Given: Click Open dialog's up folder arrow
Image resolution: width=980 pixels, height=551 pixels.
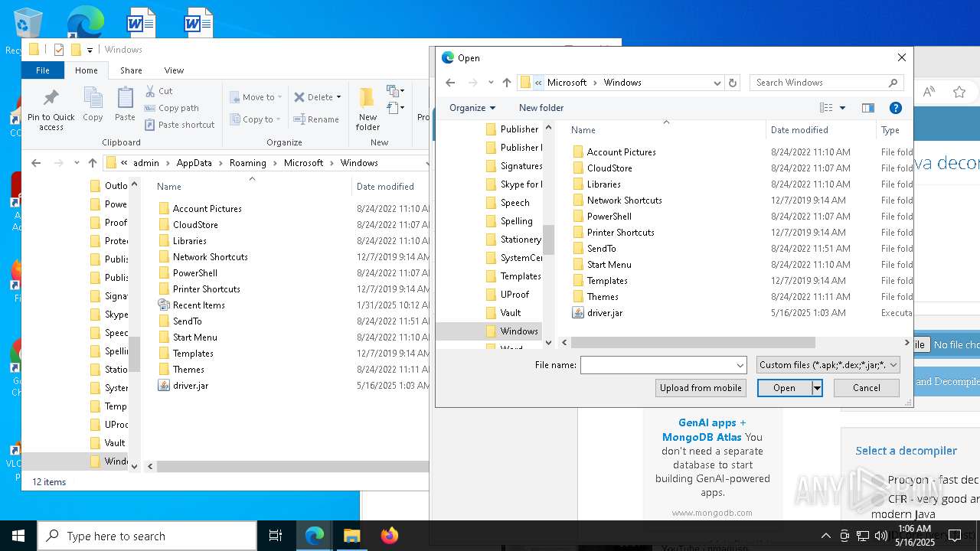Looking at the screenshot, I should [506, 83].
